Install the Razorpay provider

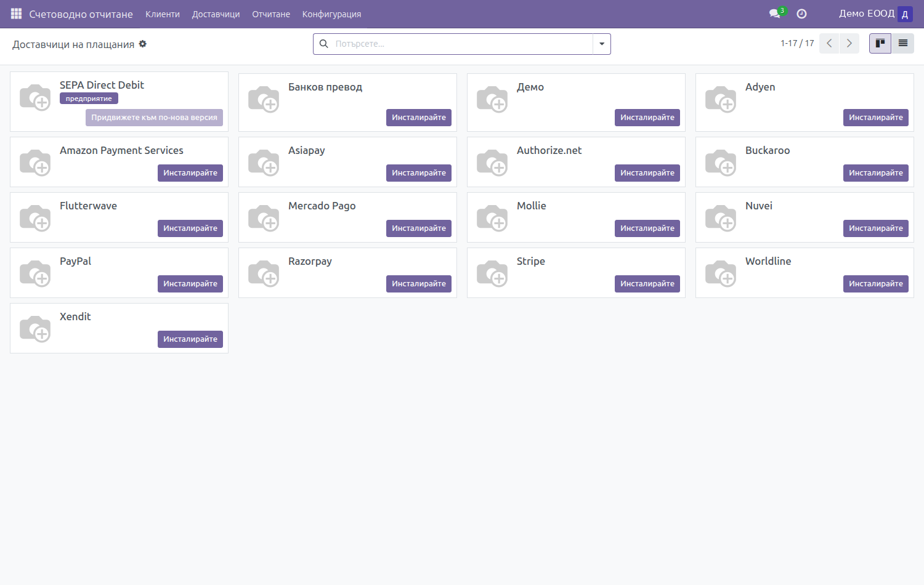tap(419, 284)
